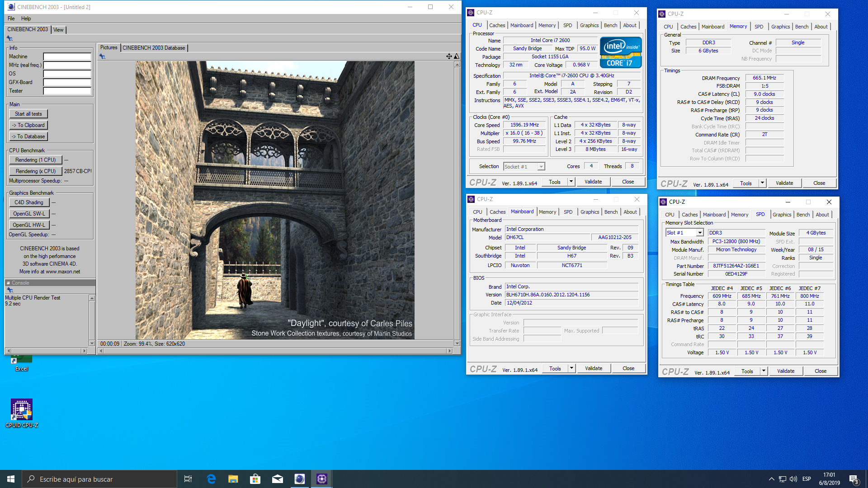This screenshot has width=868, height=488.
Task: Click the Tester input field
Action: 67,91
